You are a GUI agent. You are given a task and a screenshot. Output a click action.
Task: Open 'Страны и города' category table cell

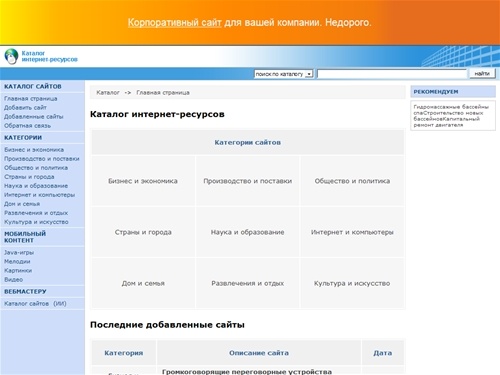pos(143,232)
